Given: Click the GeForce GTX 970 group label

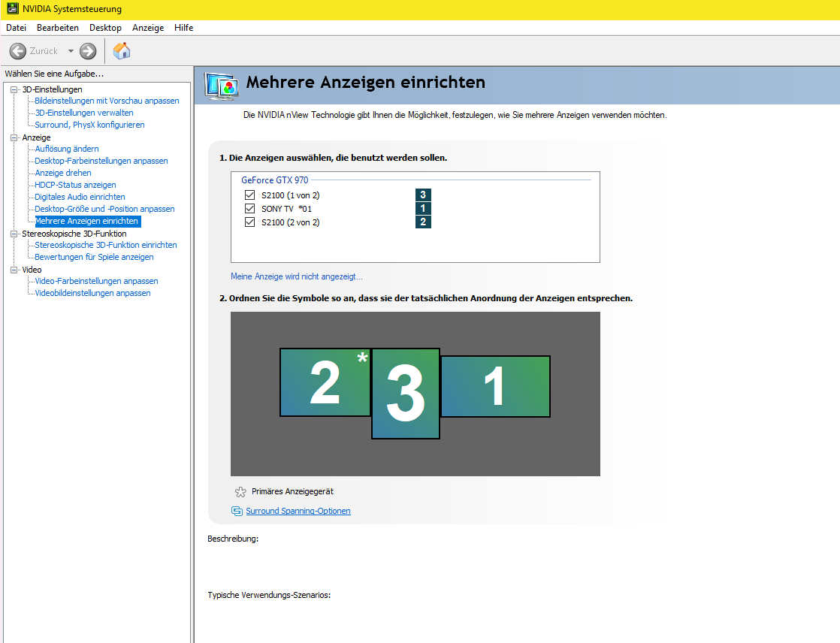Looking at the screenshot, I should pyautogui.click(x=275, y=180).
